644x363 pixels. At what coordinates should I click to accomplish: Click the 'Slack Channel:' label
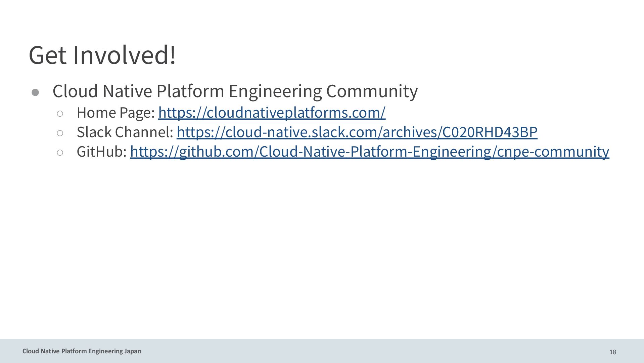tap(125, 132)
